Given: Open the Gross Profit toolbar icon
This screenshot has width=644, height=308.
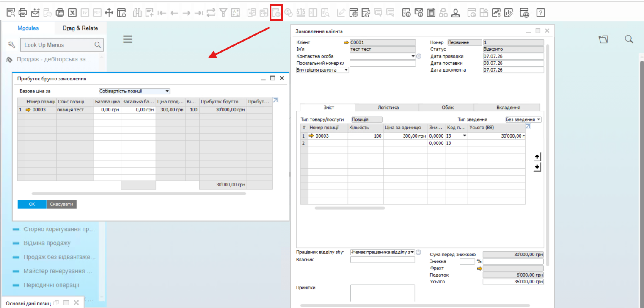Looking at the screenshot, I should click(276, 13).
